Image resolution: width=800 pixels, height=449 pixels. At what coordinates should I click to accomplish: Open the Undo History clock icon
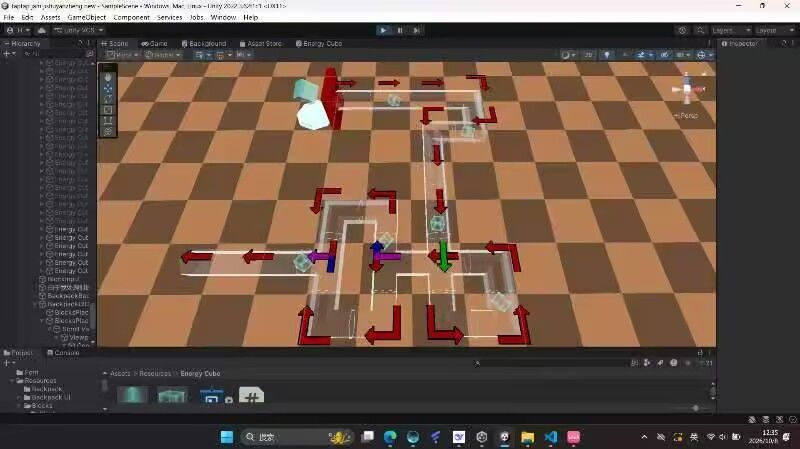(682, 31)
